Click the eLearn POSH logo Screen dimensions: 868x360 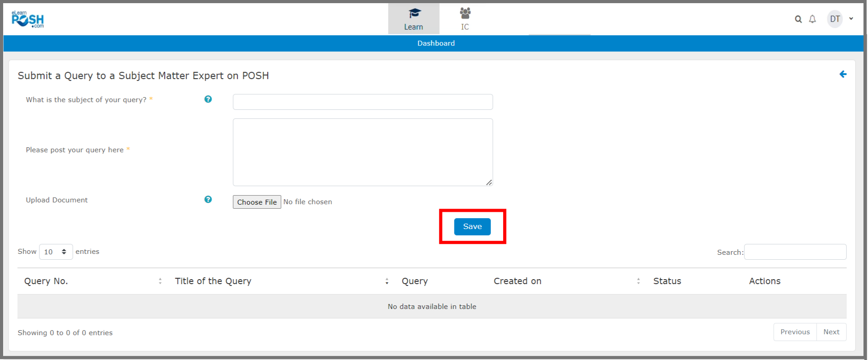point(28,19)
